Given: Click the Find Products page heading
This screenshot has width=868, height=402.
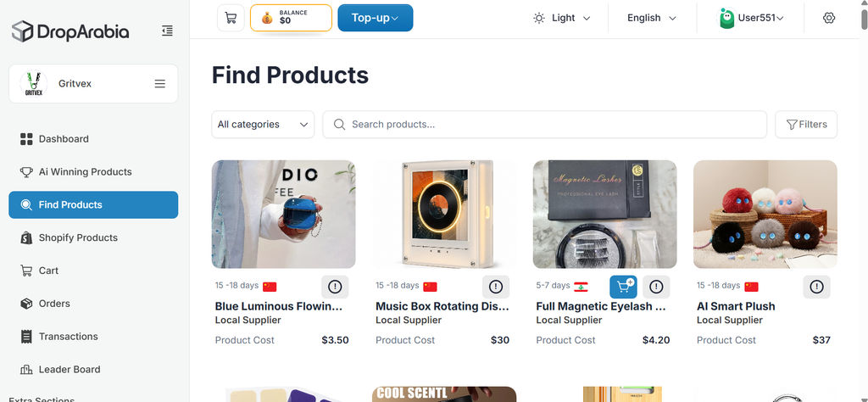Looking at the screenshot, I should tap(290, 75).
